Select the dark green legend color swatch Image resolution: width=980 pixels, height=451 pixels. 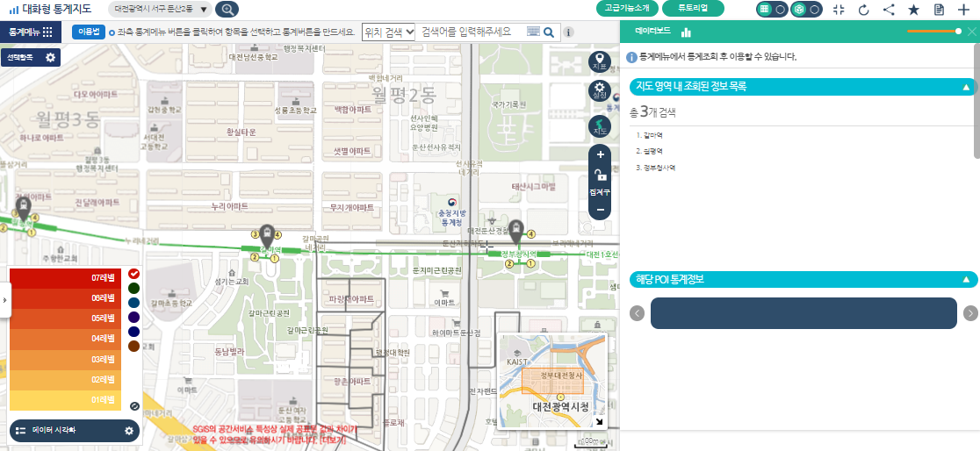[133, 288]
